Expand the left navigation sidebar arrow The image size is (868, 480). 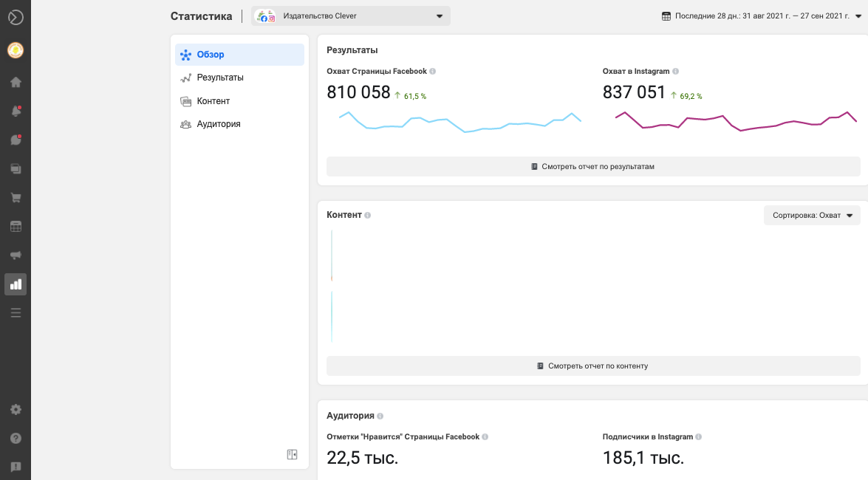(x=16, y=17)
